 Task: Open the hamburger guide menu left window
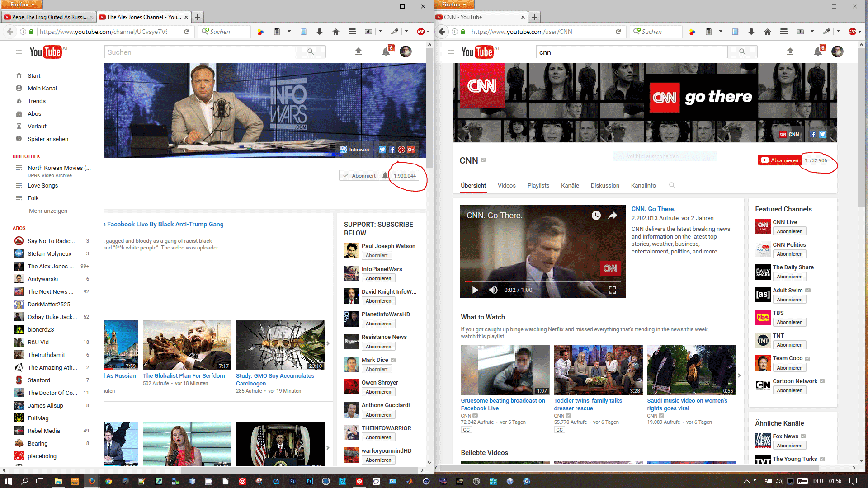19,52
